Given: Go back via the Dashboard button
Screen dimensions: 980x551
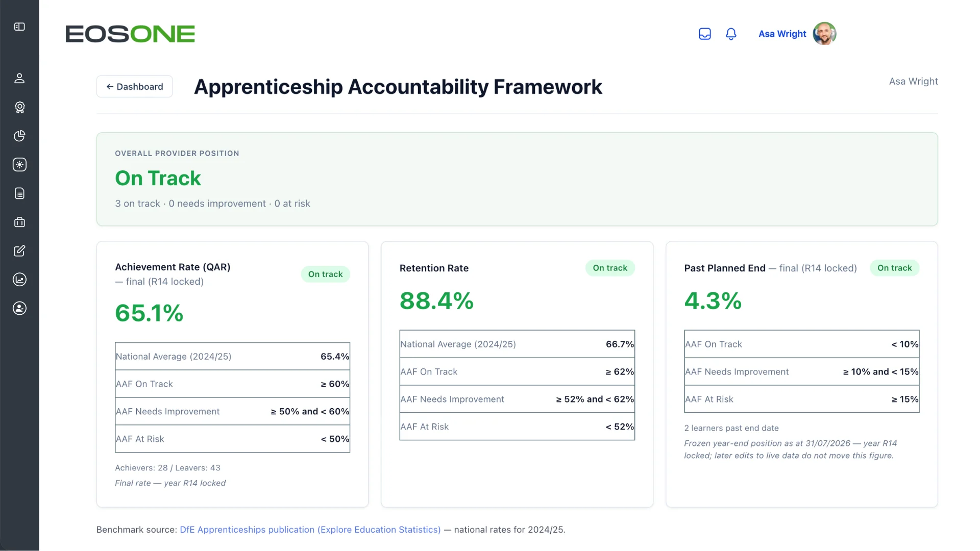Looking at the screenshot, I should pos(135,87).
